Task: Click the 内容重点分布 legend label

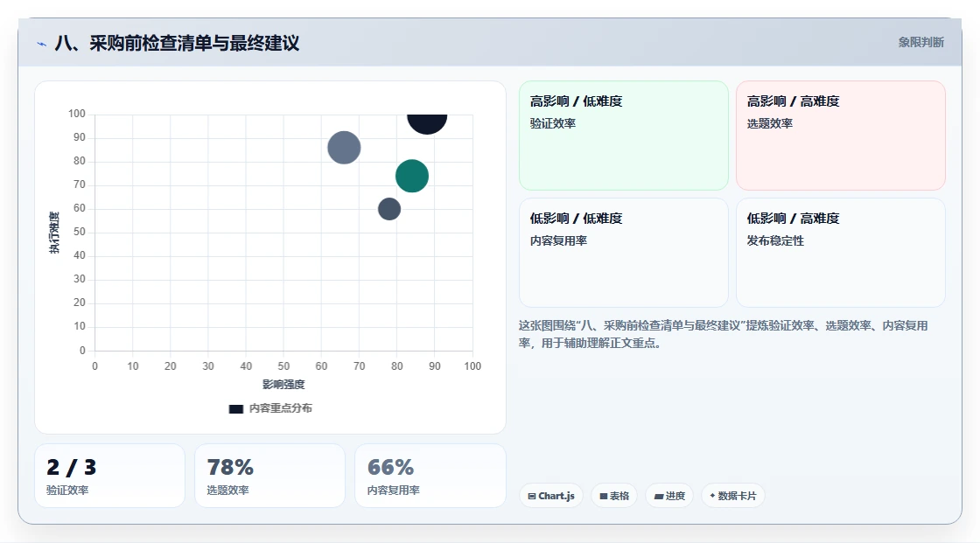Action: tap(281, 408)
